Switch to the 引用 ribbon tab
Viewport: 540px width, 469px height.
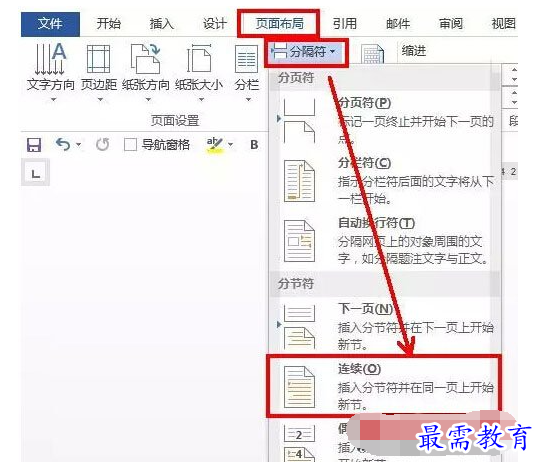(x=344, y=24)
